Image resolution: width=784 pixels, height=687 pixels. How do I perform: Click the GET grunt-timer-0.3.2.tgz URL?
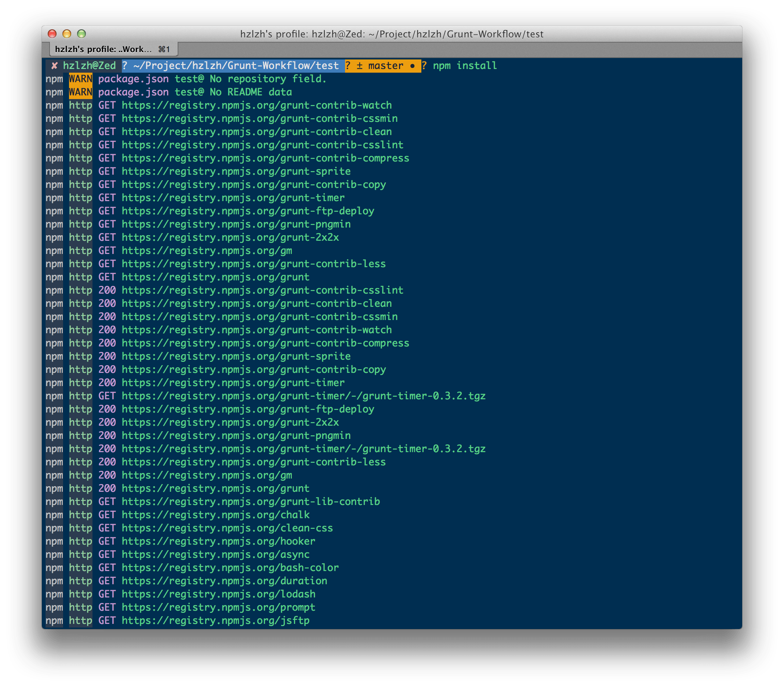coord(304,396)
